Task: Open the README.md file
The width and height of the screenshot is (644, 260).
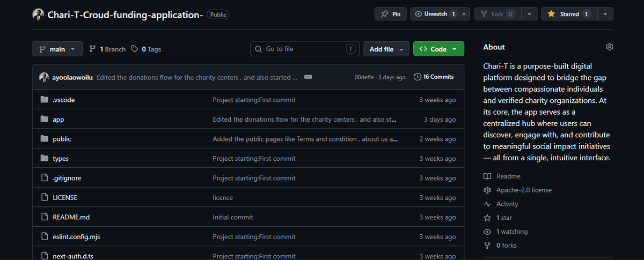Action: click(71, 217)
